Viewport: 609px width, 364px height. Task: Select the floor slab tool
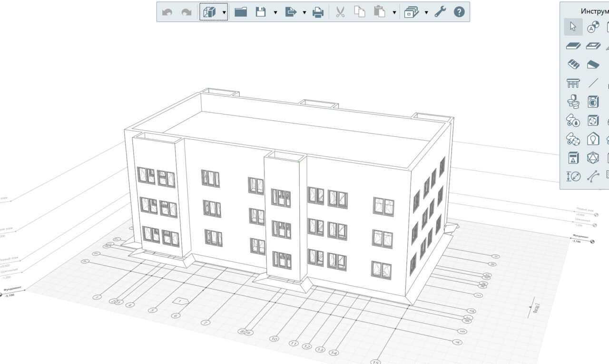[x=573, y=46]
